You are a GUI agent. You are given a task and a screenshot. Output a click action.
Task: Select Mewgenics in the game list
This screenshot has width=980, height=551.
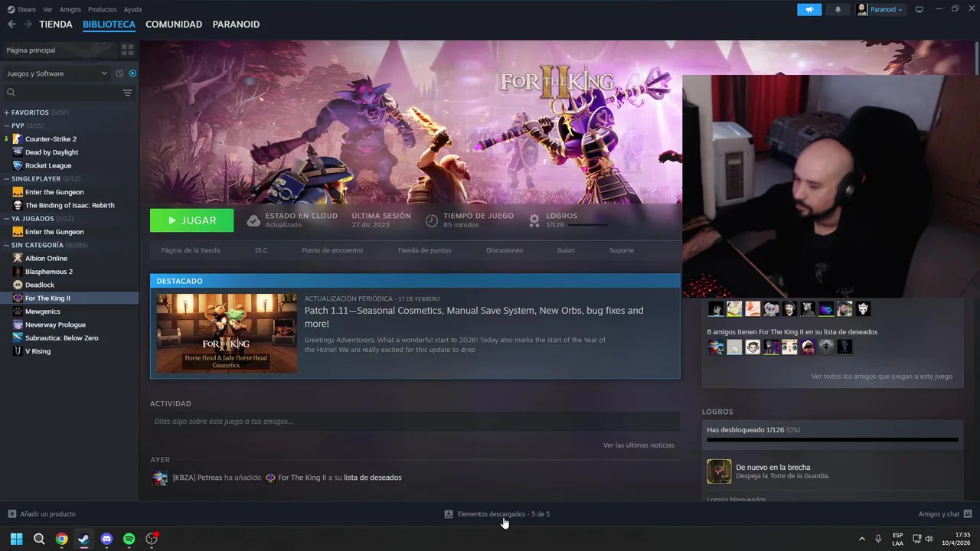click(43, 311)
